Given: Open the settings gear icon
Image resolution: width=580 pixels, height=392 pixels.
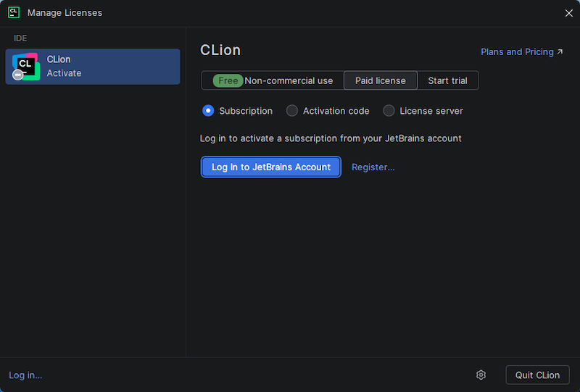Looking at the screenshot, I should click(x=481, y=375).
